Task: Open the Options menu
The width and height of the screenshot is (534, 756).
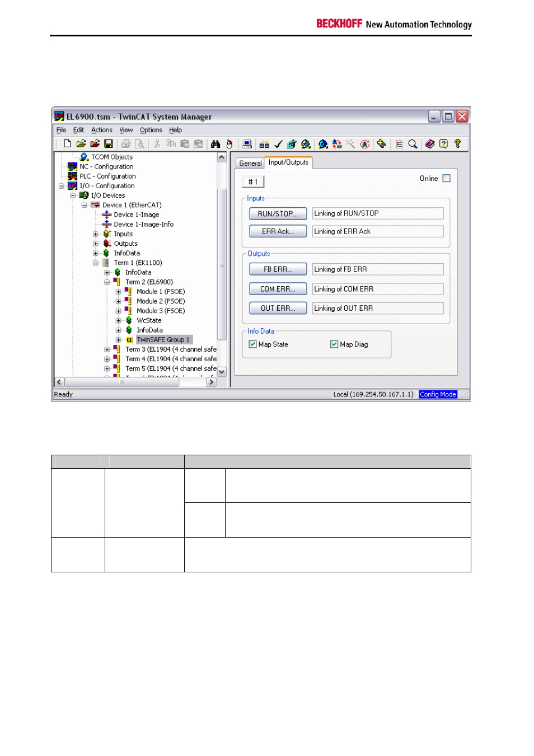Action: pos(151,130)
